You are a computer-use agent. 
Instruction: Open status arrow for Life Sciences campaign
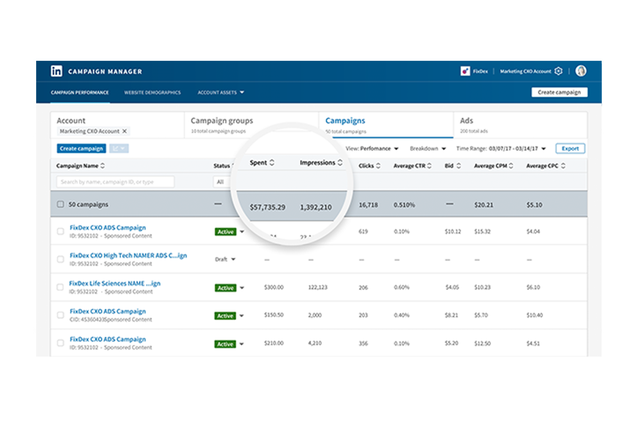[242, 288]
